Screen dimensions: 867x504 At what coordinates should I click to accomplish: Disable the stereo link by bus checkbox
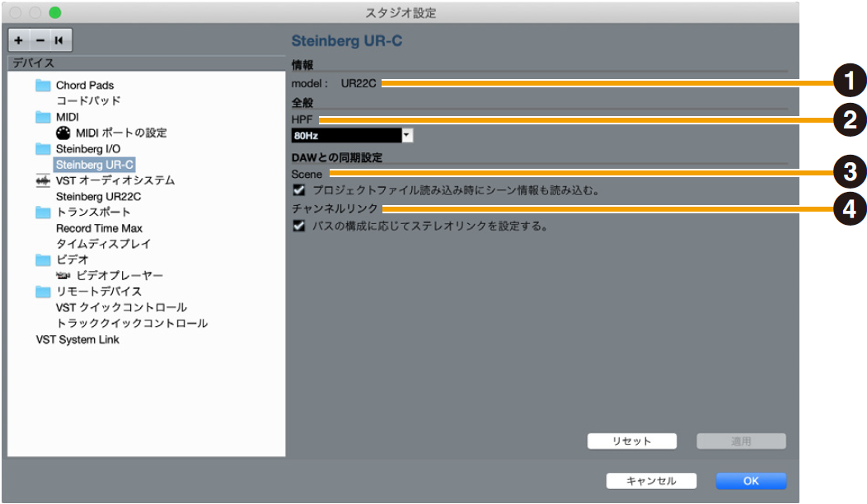pos(299,226)
